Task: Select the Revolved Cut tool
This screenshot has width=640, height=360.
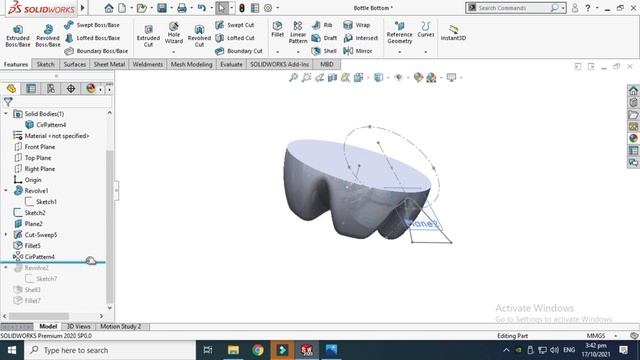Action: 199,36
